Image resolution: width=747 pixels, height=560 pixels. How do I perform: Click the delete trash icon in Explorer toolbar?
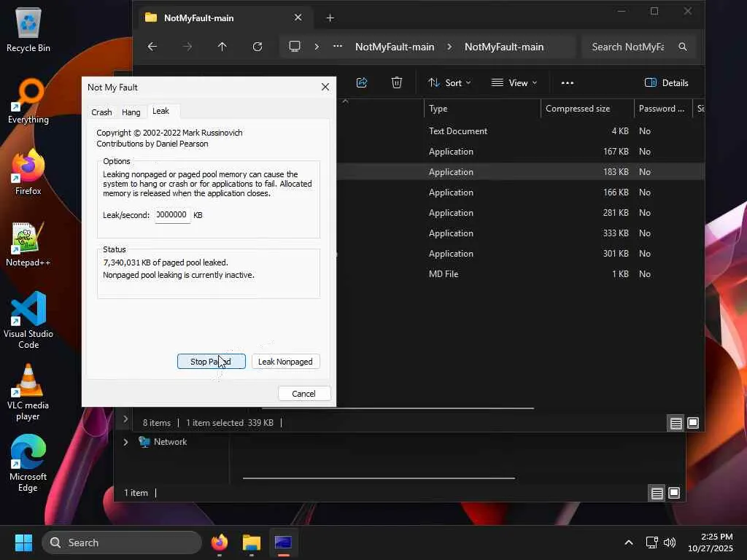click(x=396, y=82)
